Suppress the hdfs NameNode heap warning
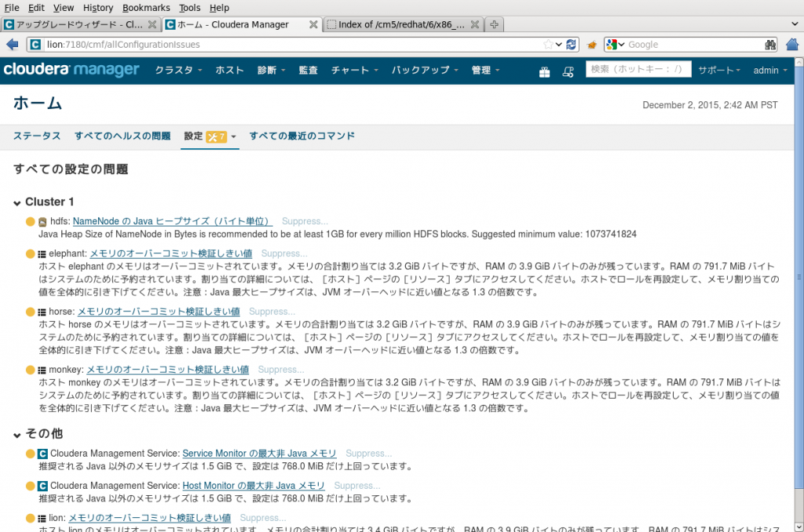The image size is (804, 532). (x=305, y=221)
